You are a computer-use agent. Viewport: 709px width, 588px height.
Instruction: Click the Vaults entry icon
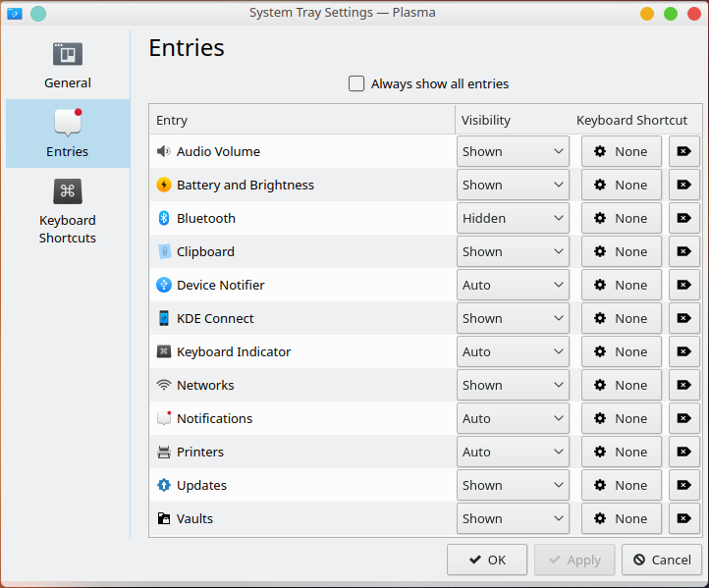[164, 518]
